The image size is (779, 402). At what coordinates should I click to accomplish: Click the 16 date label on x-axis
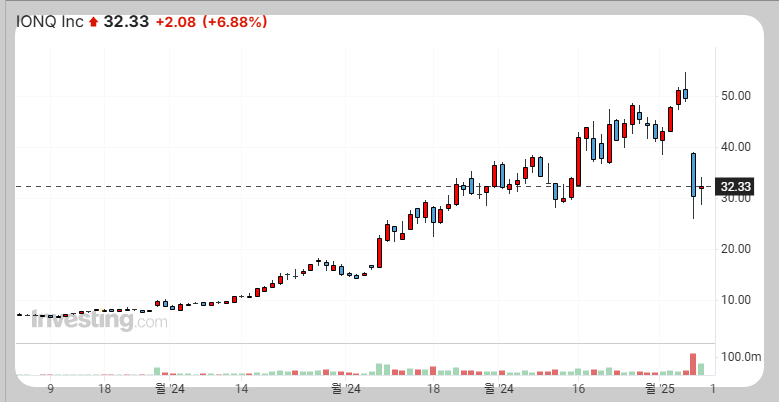click(x=579, y=388)
